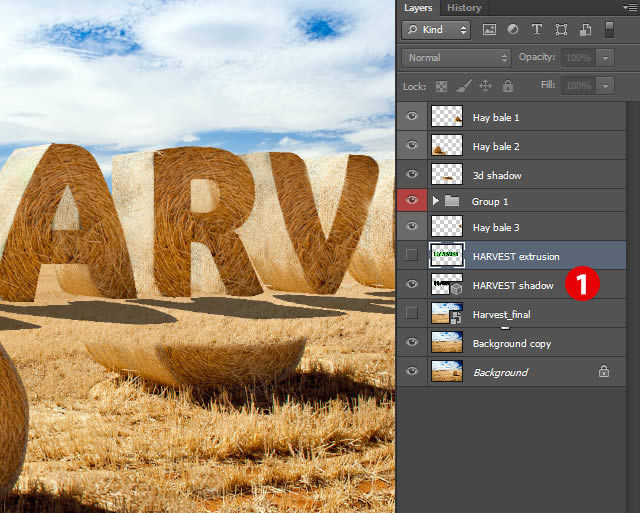Screen dimensions: 640x513
Task: Click the HARVEST extrusion thumbnail
Action: 447,255
